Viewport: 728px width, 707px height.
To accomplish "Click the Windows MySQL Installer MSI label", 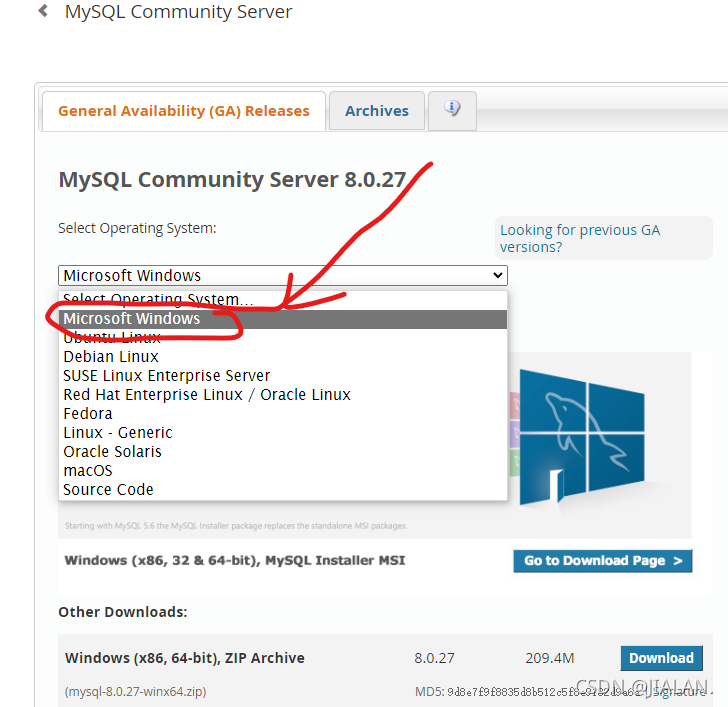I will pos(235,560).
